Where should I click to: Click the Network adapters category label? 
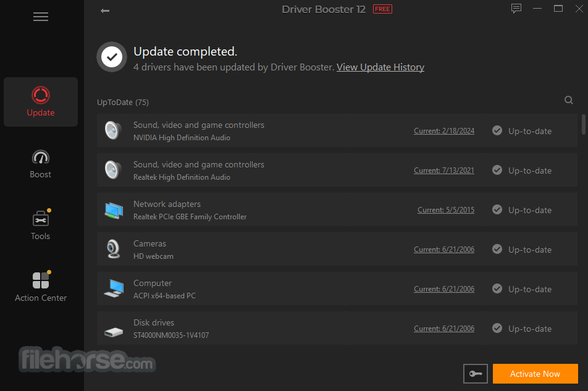click(167, 204)
